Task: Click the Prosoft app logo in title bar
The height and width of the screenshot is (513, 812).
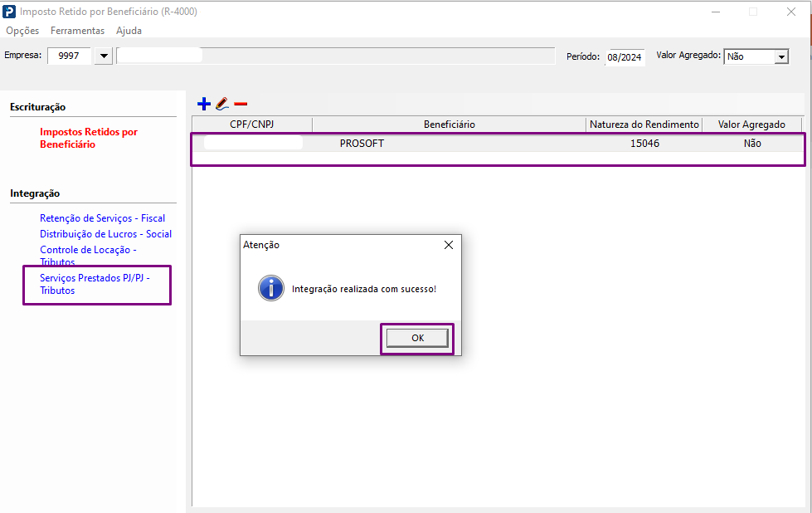Action: tap(9, 12)
